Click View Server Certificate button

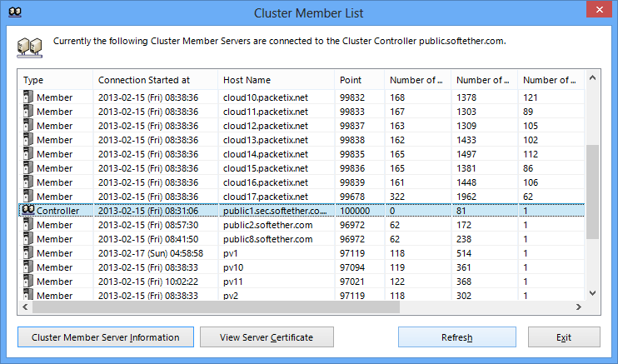coord(267,337)
